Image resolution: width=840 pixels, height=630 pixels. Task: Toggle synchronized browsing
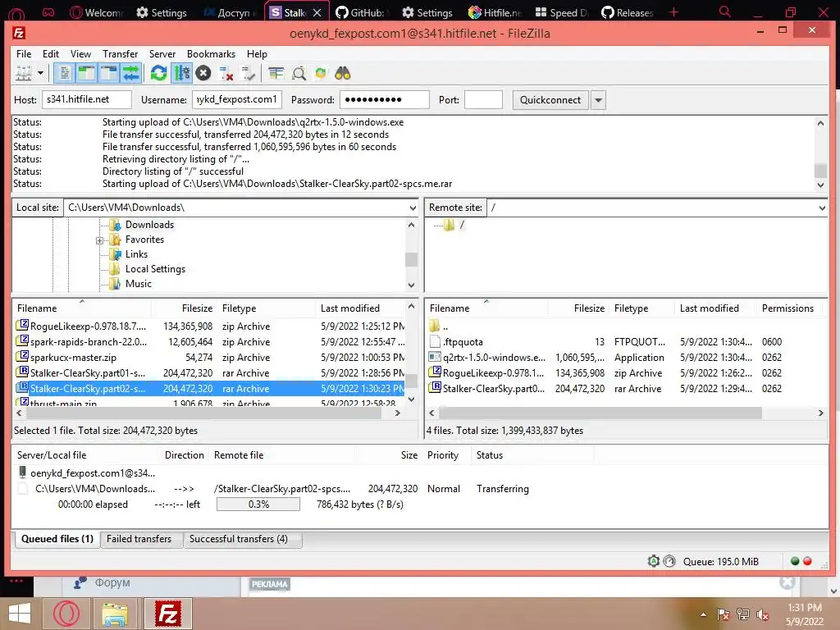(321, 73)
